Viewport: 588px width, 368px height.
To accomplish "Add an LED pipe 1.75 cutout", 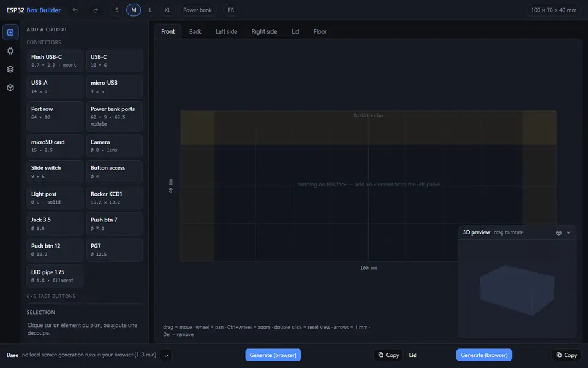I will 55,275.
